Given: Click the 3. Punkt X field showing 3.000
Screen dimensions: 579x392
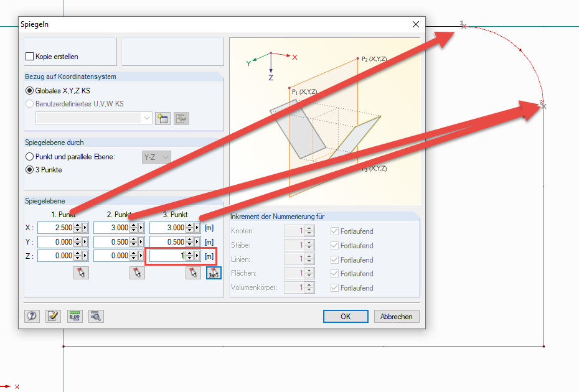Looking at the screenshot, I should pos(168,228).
